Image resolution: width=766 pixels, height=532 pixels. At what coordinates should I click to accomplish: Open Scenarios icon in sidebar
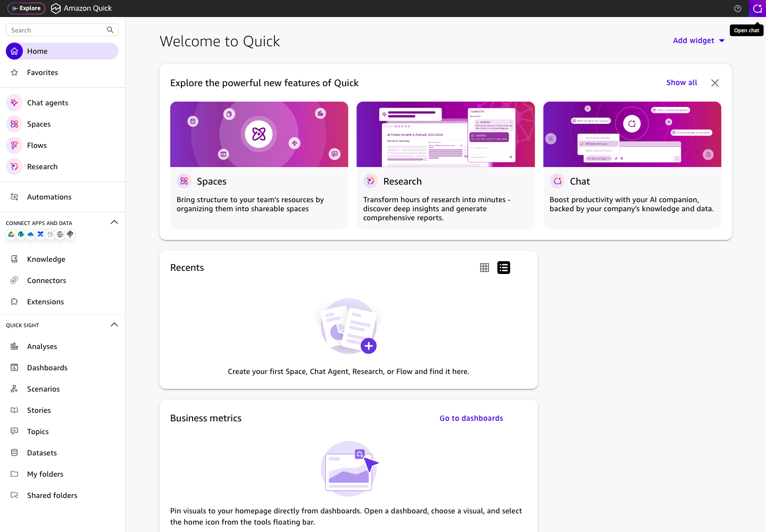point(14,389)
